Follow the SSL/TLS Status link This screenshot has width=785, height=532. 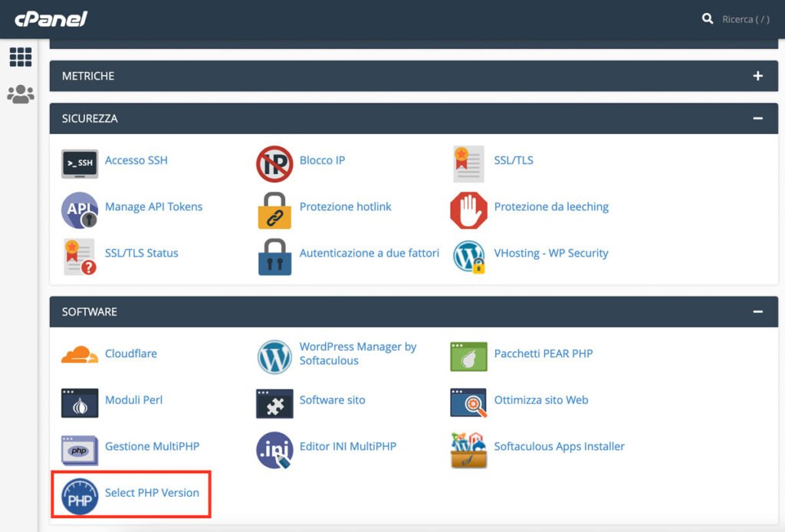pyautogui.click(x=141, y=253)
